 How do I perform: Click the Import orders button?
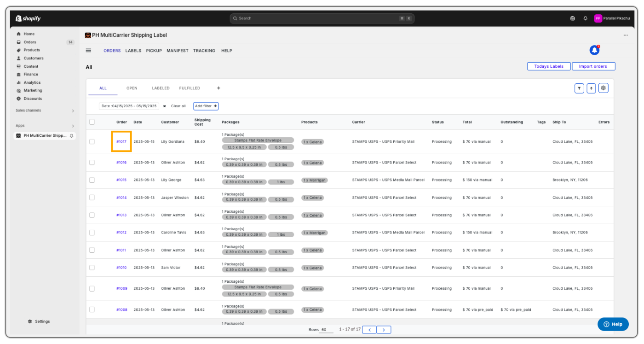point(593,66)
